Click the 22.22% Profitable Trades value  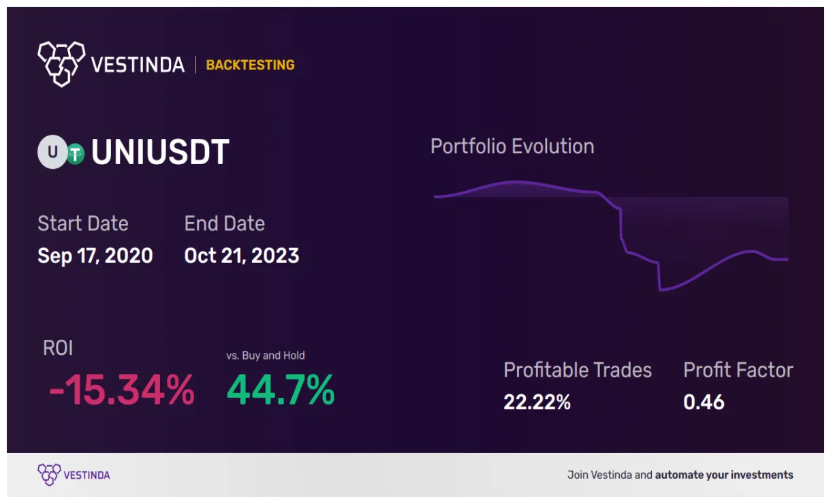point(537,403)
